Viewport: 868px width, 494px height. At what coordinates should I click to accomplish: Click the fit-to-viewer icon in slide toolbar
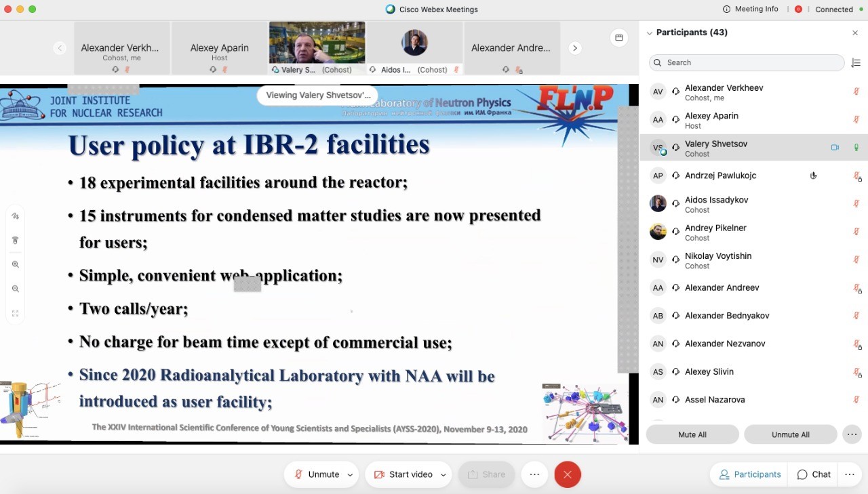(15, 314)
